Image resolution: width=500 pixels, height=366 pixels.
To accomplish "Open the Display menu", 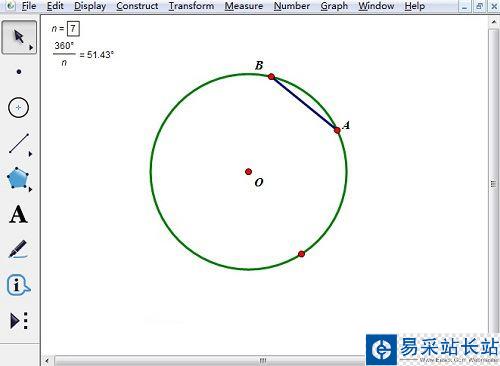I will 90,6.
